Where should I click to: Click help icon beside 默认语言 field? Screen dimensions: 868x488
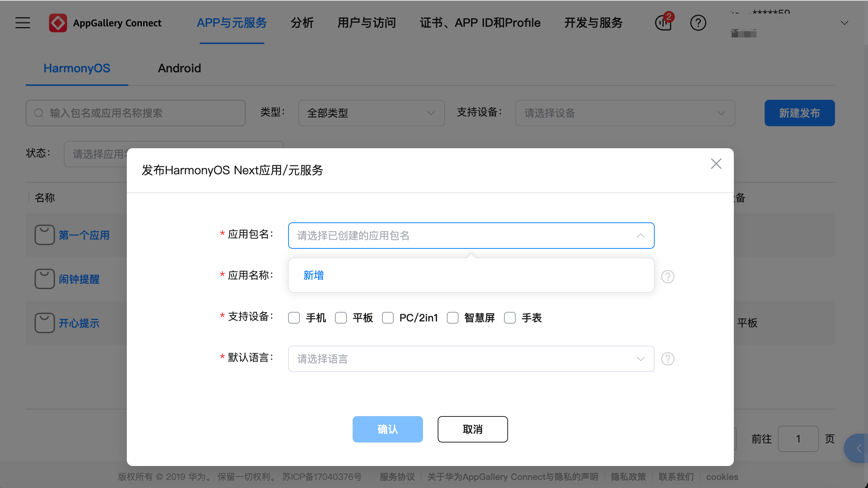[x=667, y=359]
